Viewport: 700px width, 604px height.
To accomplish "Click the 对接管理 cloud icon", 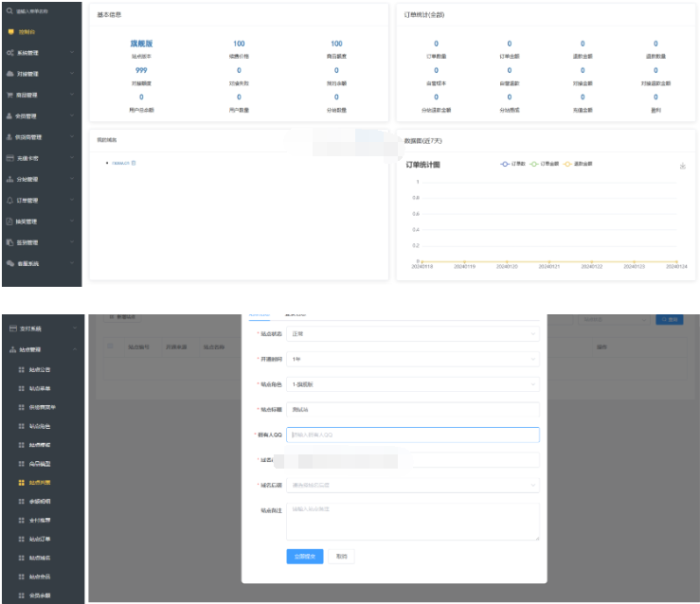I will point(9,73).
